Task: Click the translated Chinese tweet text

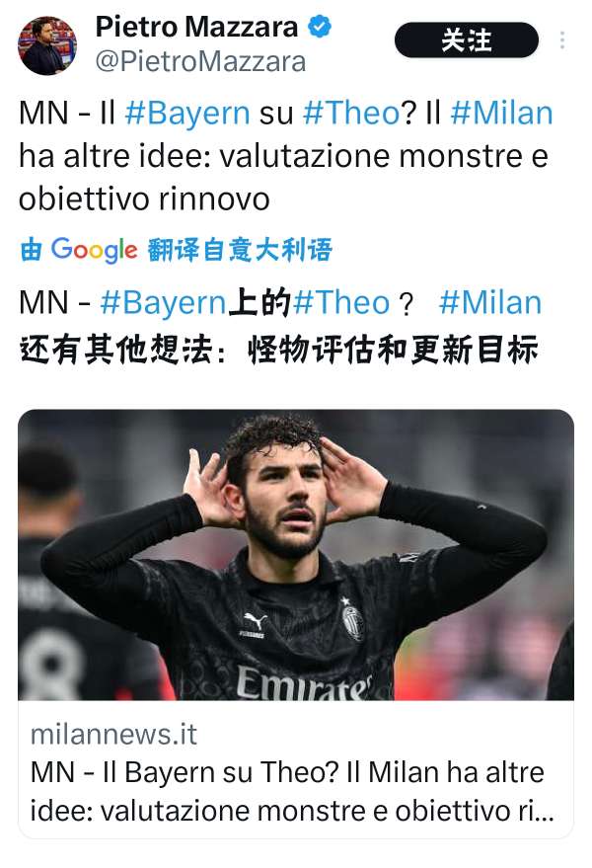Action: [280, 327]
